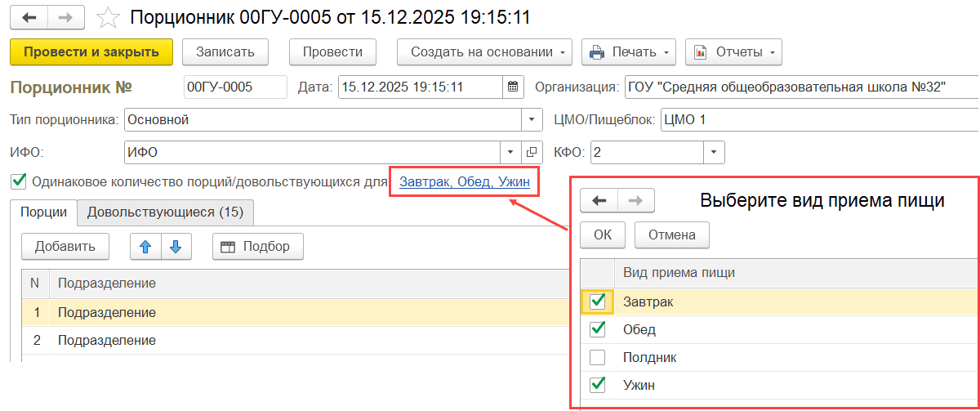Open Завтрак, Обед, Ужин link
The height and width of the screenshot is (411, 980).
point(464,181)
